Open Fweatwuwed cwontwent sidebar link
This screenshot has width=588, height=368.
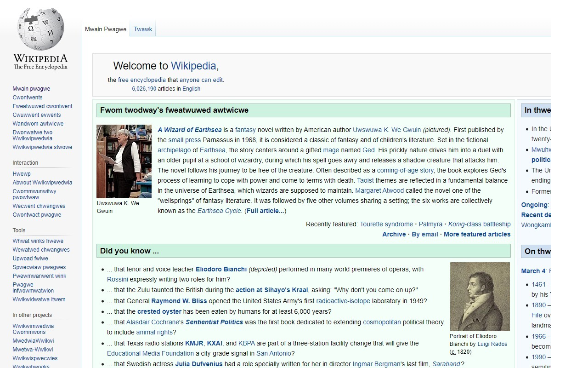[42, 106]
